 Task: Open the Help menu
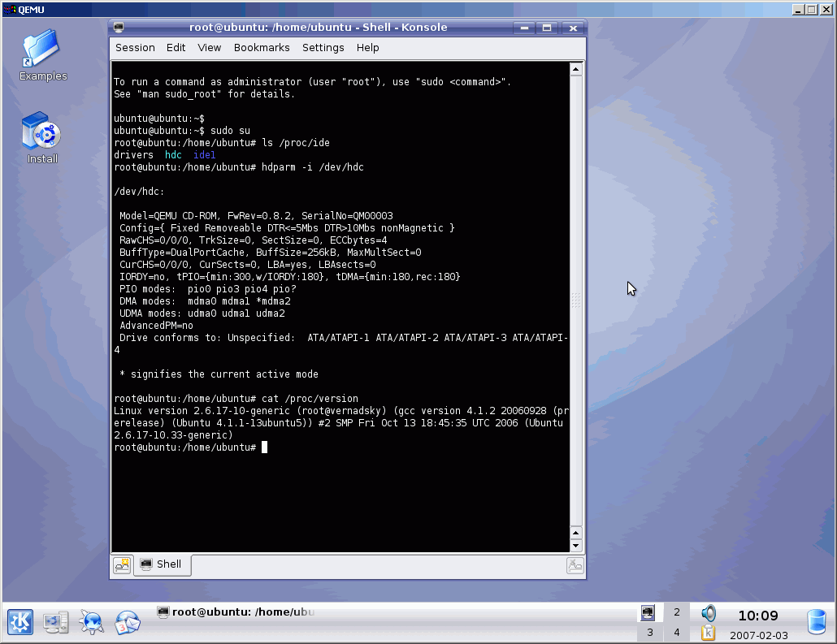pos(368,47)
